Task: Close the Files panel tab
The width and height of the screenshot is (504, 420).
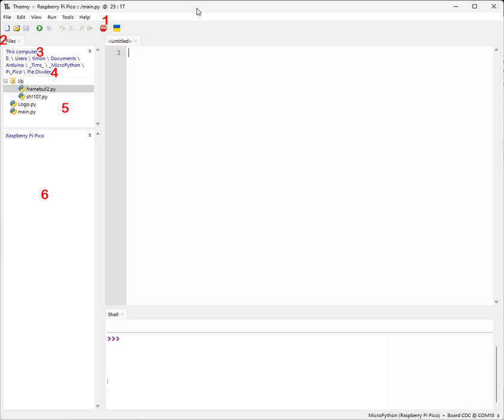Action: [19, 41]
